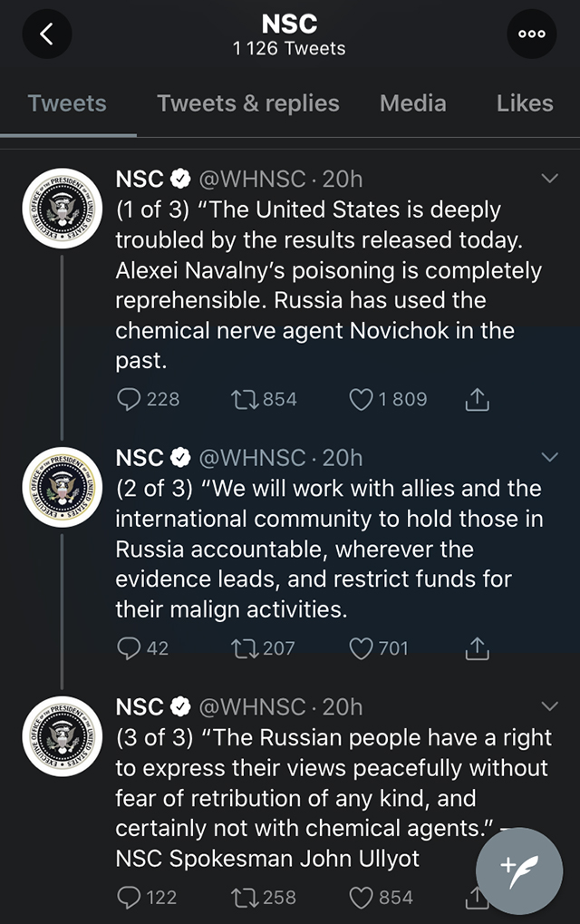This screenshot has width=580, height=924.
Task: Share the first Navalny tweet
Action: 477,399
